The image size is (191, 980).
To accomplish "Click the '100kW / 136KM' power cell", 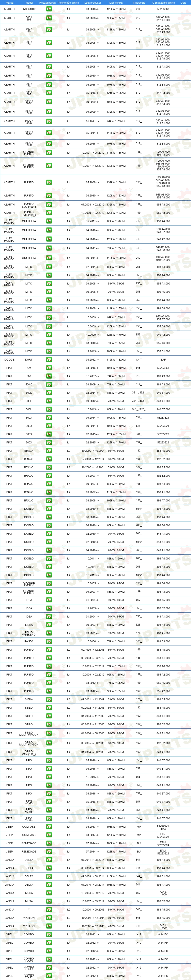I will coord(116,418).
